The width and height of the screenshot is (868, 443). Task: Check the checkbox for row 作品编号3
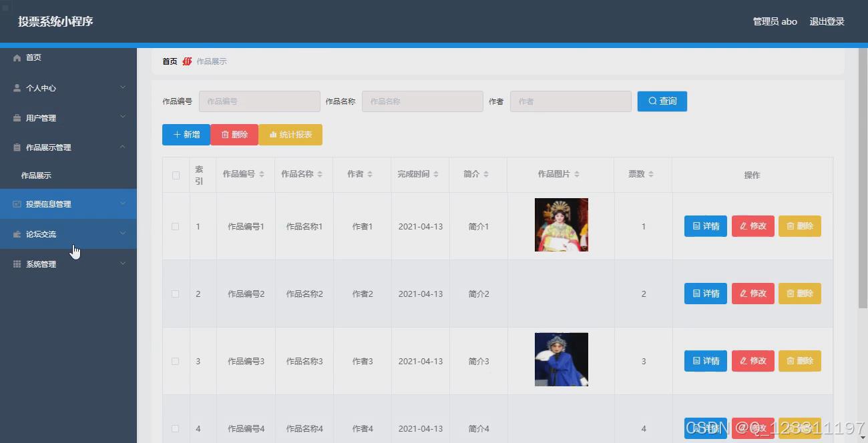(175, 361)
